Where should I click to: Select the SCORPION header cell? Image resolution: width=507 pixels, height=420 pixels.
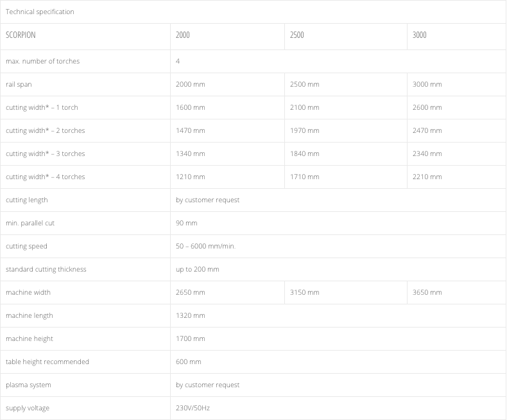pos(21,35)
